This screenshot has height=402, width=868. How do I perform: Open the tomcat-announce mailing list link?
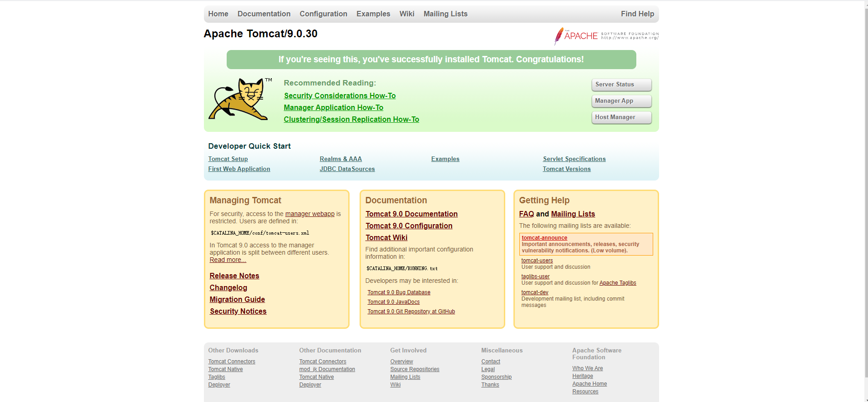coord(544,238)
